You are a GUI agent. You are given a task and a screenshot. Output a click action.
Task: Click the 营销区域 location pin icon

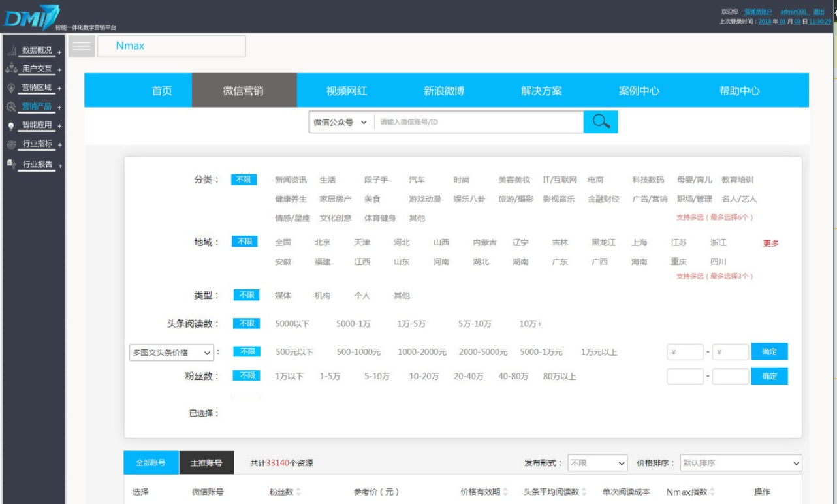(x=11, y=87)
